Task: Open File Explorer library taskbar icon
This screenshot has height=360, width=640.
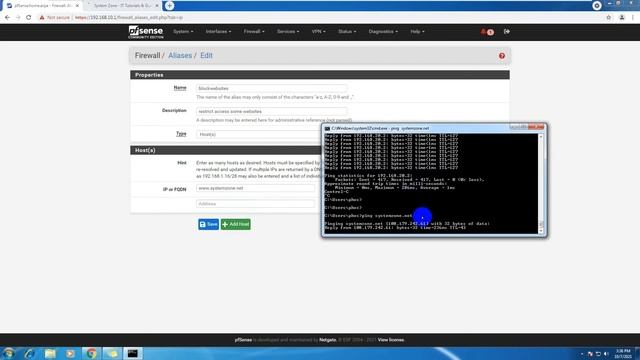Action: [x=50, y=353]
